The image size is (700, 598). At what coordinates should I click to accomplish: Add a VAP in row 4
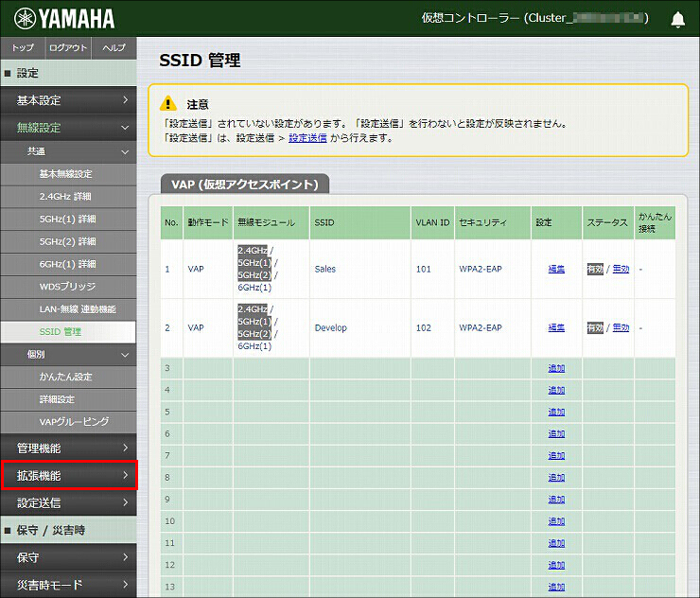point(556,391)
